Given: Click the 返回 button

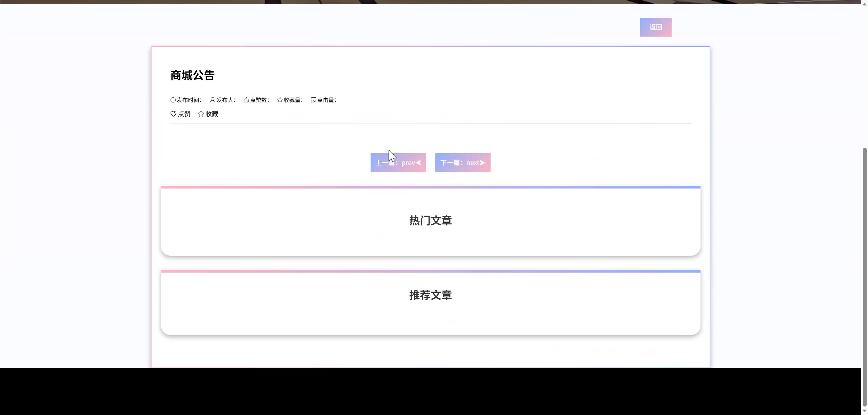Looking at the screenshot, I should 655,27.
